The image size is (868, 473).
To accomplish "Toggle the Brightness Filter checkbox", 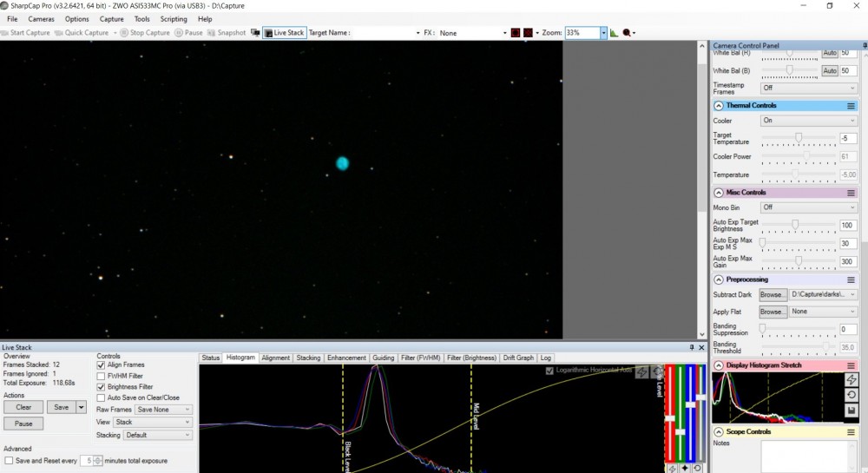I will point(101,387).
